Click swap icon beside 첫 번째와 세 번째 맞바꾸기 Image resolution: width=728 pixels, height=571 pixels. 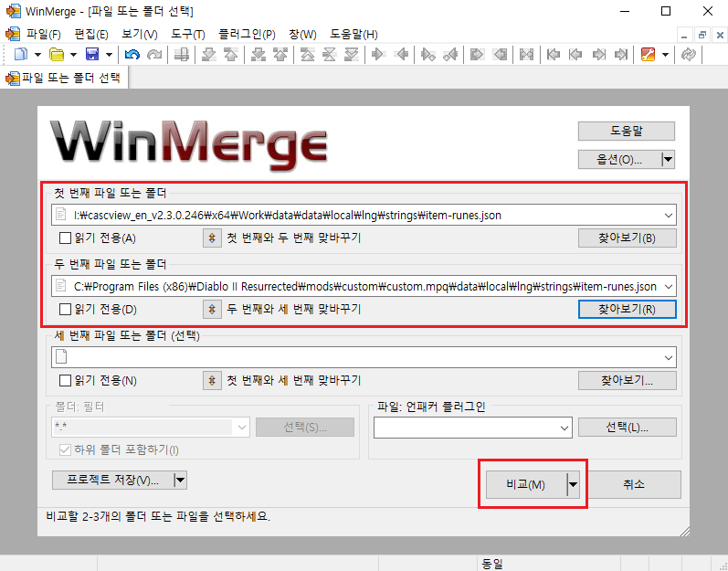tap(212, 381)
